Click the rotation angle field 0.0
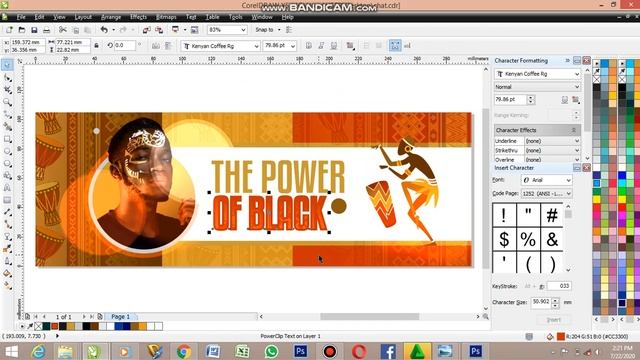640x360 pixels. 124,45
